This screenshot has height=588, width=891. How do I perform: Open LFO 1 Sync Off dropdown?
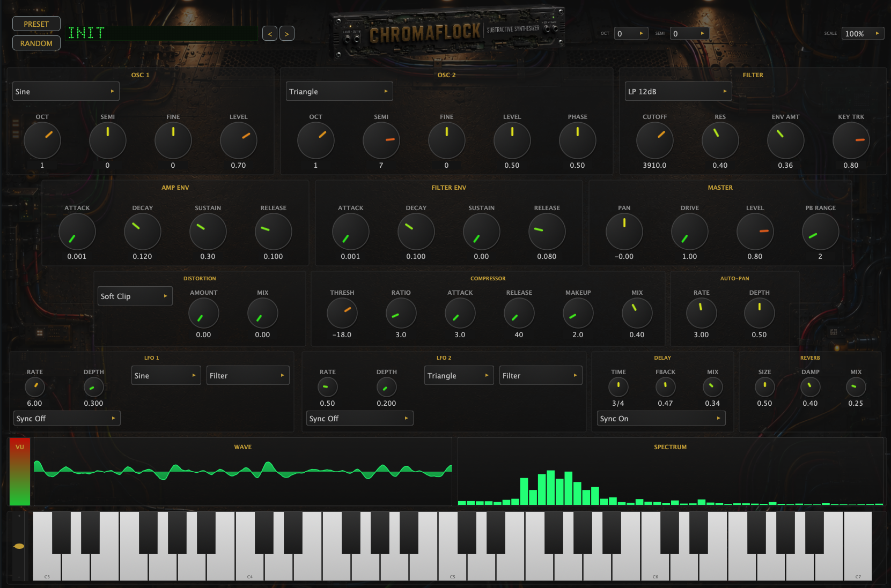point(67,418)
